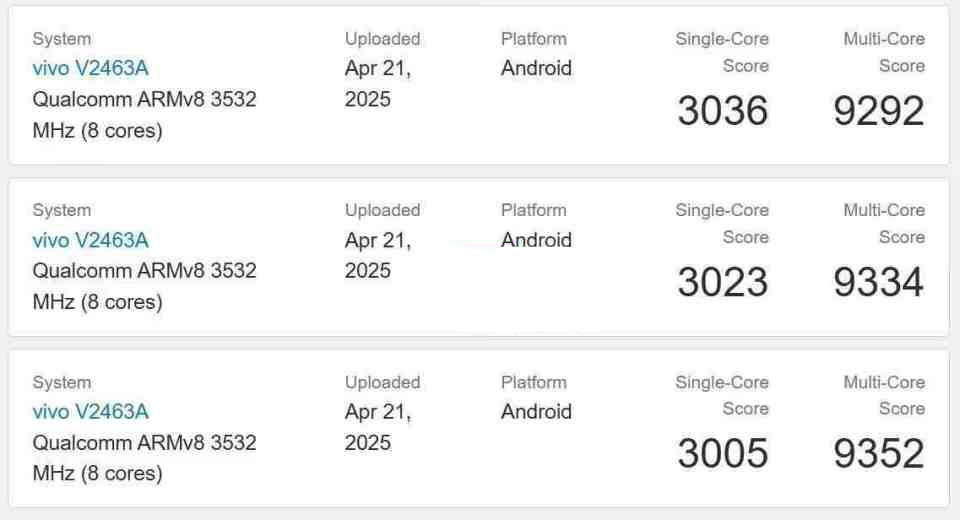This screenshot has height=520, width=960.
Task: Click Android platform text in the 9352 result
Action: click(x=536, y=412)
